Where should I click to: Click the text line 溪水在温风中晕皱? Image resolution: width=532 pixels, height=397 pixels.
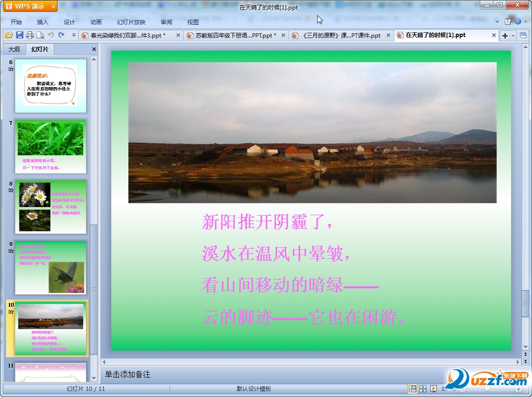click(276, 254)
